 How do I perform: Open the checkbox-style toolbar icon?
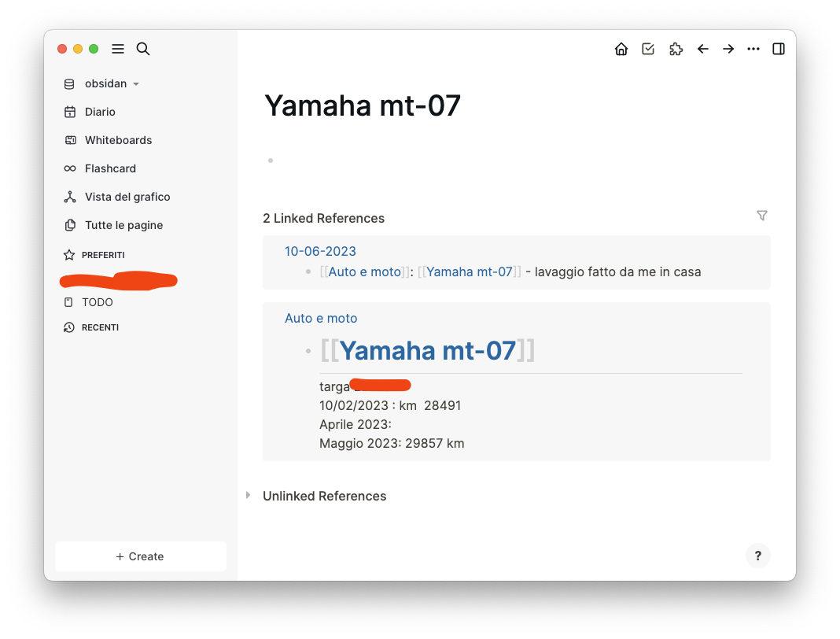click(x=648, y=49)
